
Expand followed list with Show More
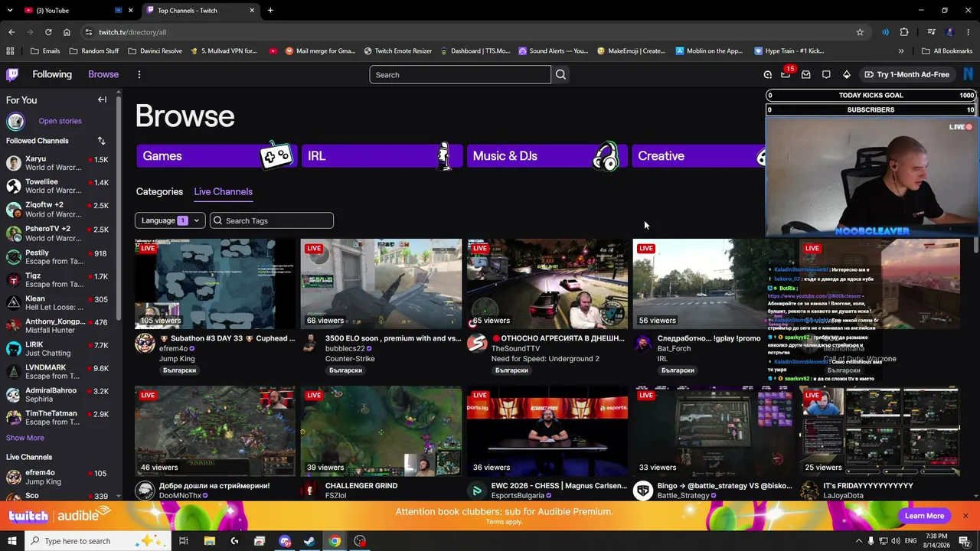tap(25, 438)
